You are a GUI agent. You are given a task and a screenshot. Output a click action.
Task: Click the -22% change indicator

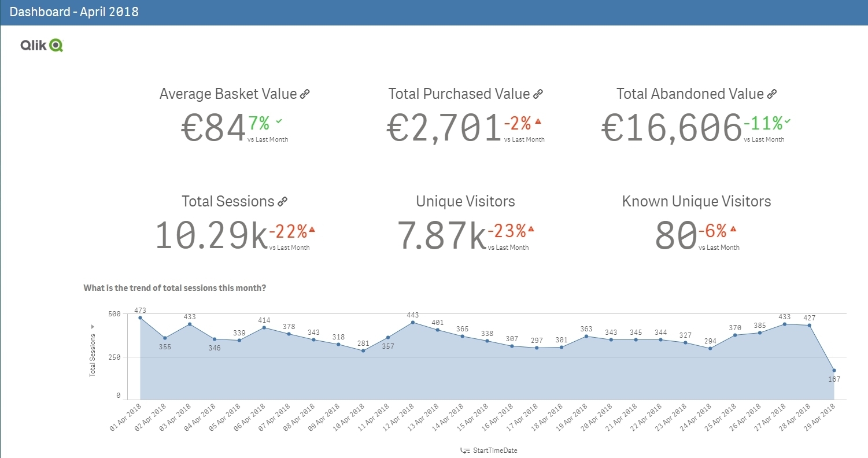(288, 231)
